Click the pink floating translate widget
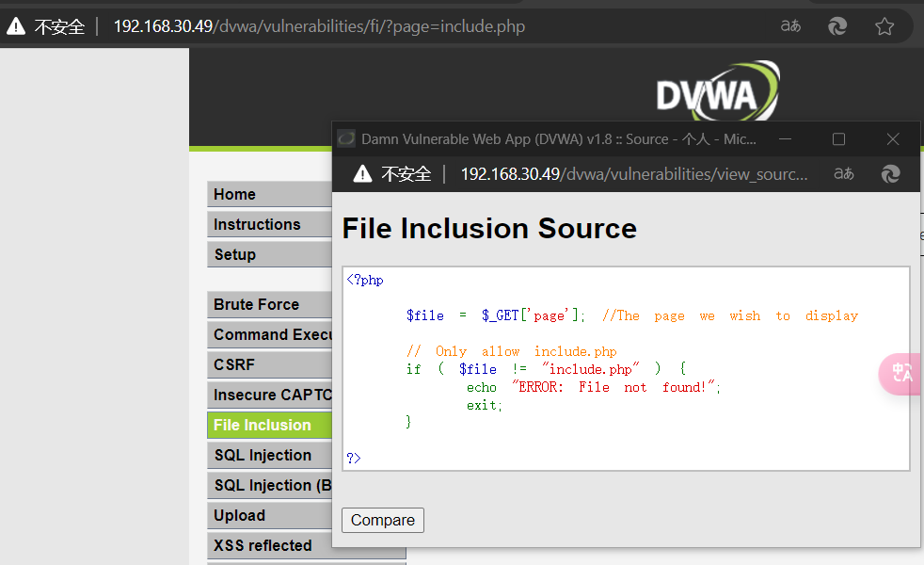This screenshot has height=565, width=924. (x=900, y=373)
